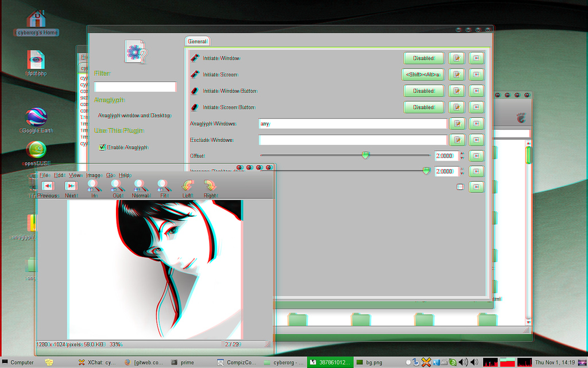
Task: Click the Offset slider handle
Action: (365, 155)
